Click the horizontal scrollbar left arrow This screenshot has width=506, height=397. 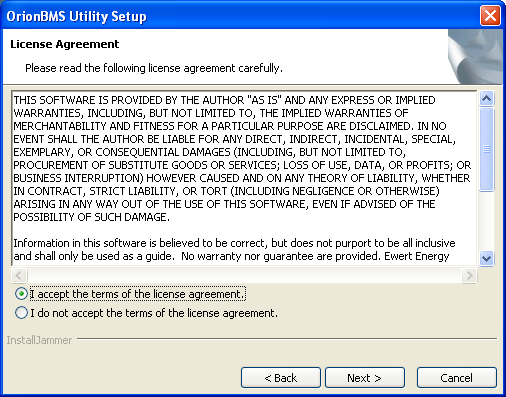pyautogui.click(x=19, y=275)
